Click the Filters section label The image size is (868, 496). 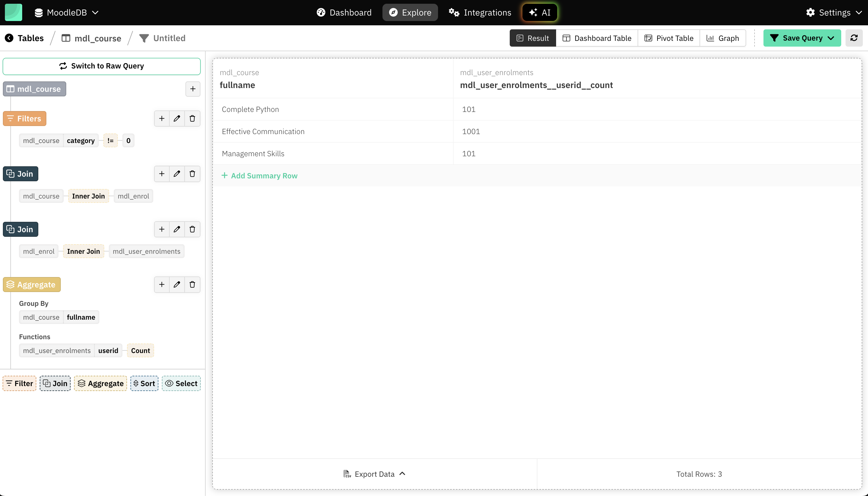pos(24,119)
